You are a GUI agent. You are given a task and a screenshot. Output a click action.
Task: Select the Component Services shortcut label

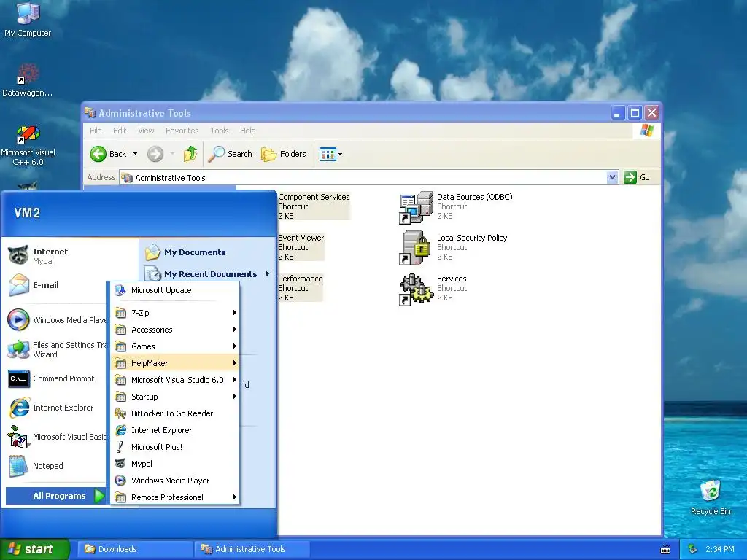click(x=314, y=197)
